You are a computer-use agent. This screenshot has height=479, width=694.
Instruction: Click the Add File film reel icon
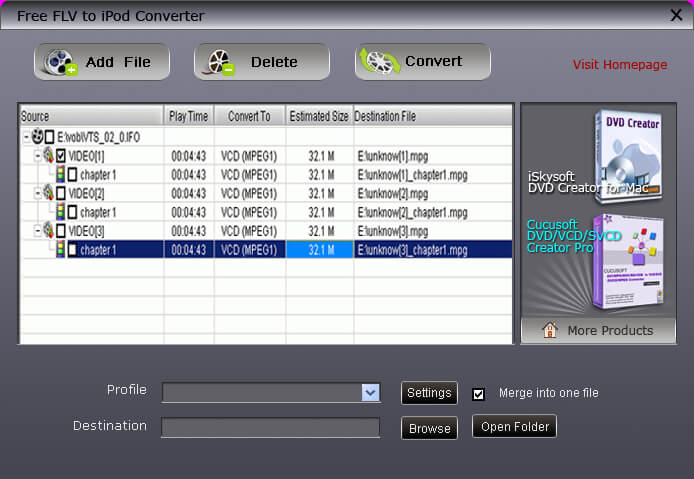(62, 62)
